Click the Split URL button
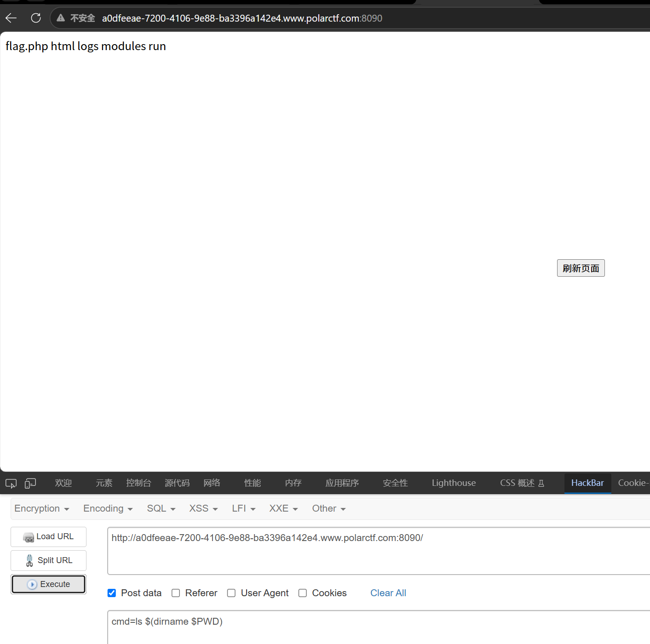This screenshot has height=644, width=650. pyautogui.click(x=48, y=560)
